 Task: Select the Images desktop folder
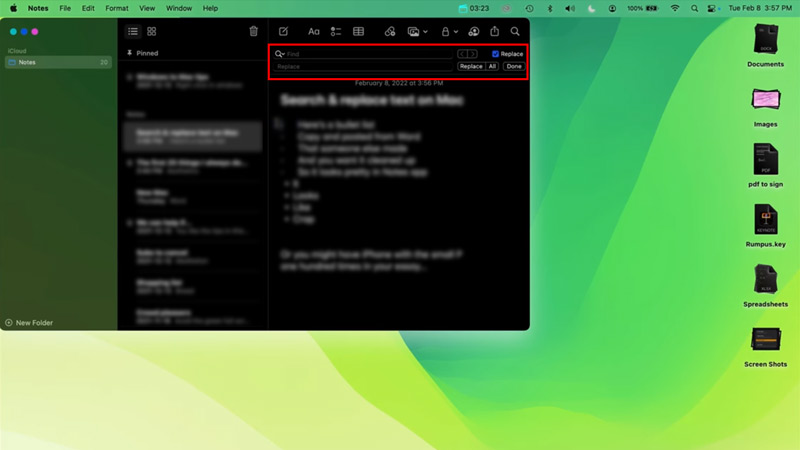click(x=765, y=106)
